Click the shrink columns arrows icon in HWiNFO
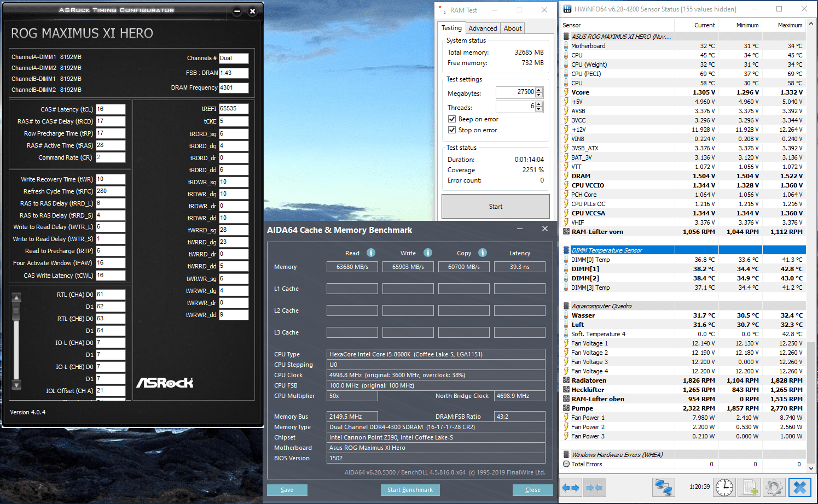Viewport: 818px width, 504px height. click(594, 487)
